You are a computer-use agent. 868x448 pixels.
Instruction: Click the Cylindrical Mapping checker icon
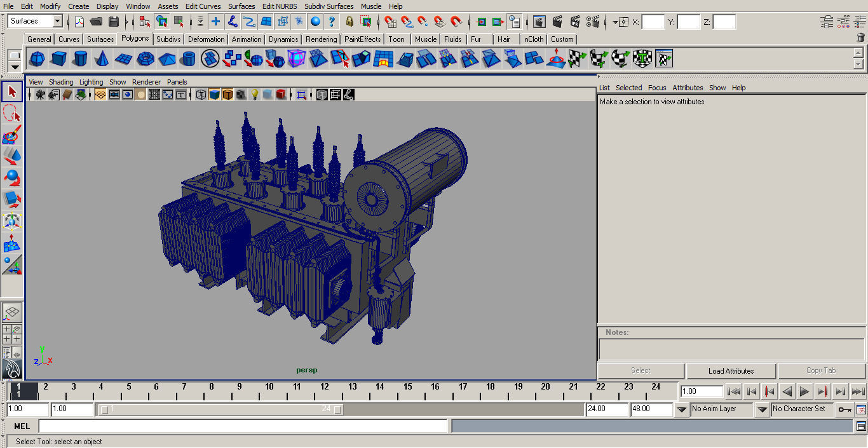click(599, 59)
